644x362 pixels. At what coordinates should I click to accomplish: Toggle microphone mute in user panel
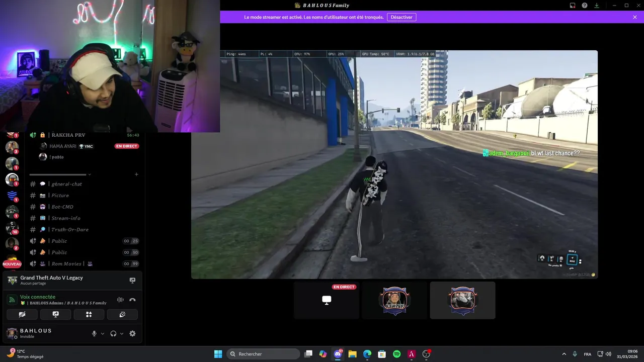click(x=94, y=333)
